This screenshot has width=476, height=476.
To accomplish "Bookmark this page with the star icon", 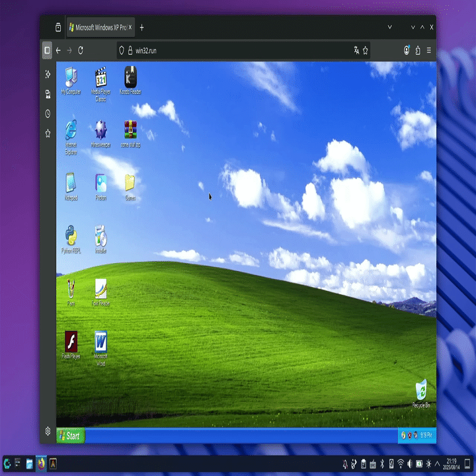I will click(365, 50).
